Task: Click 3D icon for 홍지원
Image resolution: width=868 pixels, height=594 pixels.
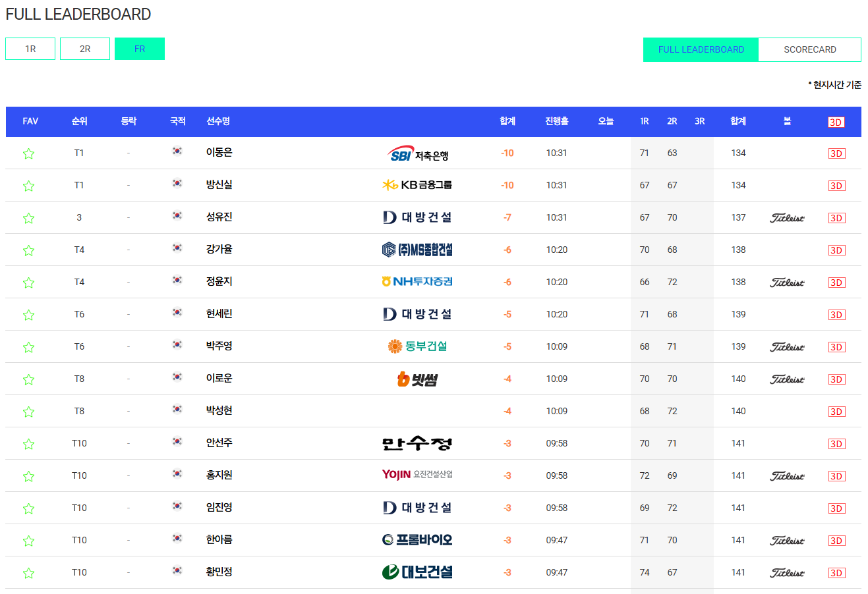Action: 836,476
